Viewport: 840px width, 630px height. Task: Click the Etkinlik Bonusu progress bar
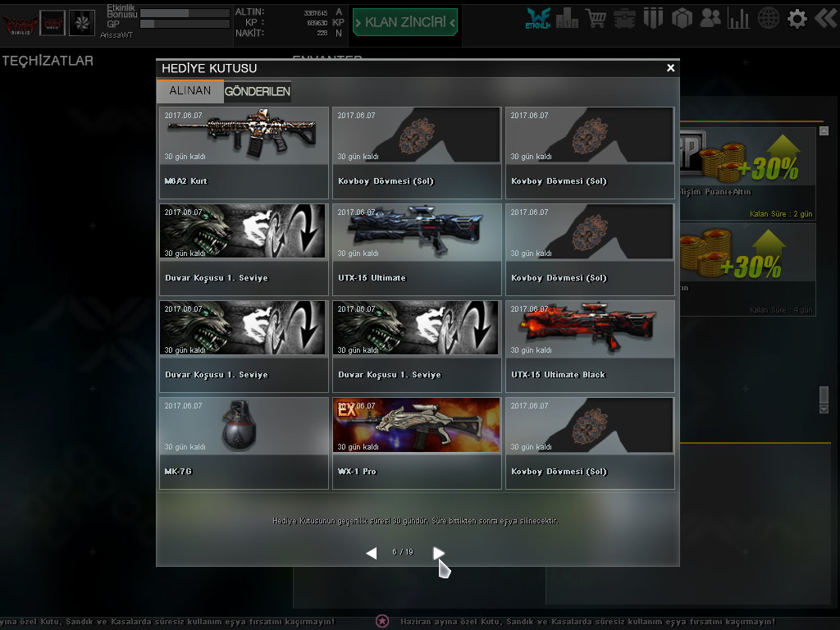coord(185,13)
